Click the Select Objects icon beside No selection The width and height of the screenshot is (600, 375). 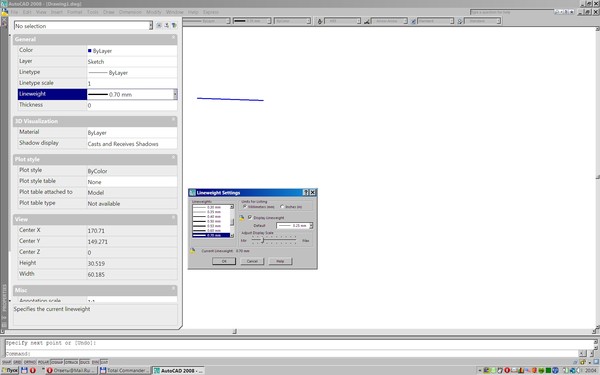[166, 25]
